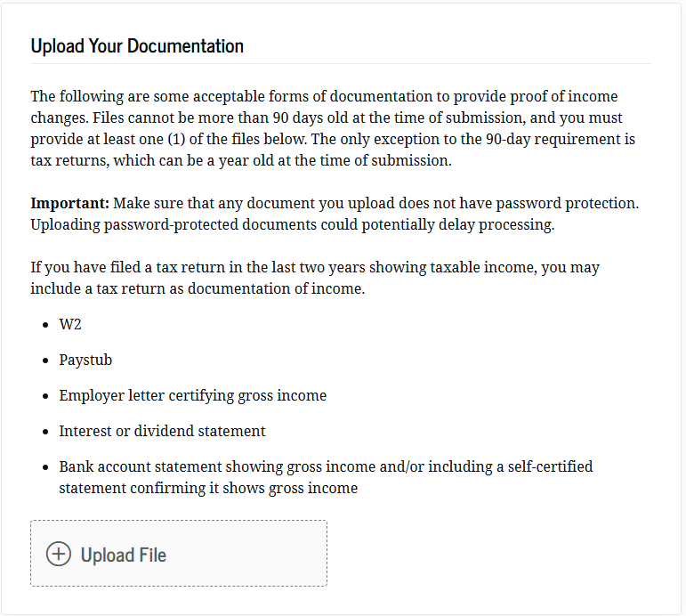Screen dimensions: 686x616
Task: Click the bullet beside Bank account statement
Action: pyautogui.click(x=45, y=467)
